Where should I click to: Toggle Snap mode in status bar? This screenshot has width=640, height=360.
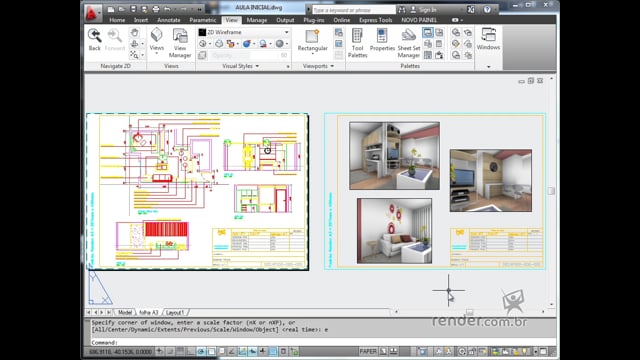[170, 351]
